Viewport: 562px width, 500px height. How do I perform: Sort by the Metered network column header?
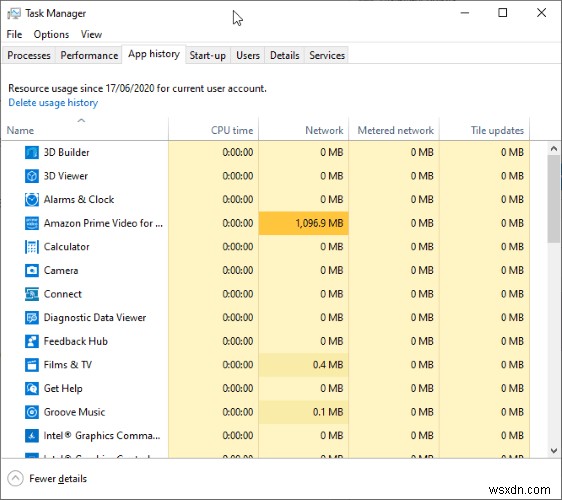(x=394, y=130)
